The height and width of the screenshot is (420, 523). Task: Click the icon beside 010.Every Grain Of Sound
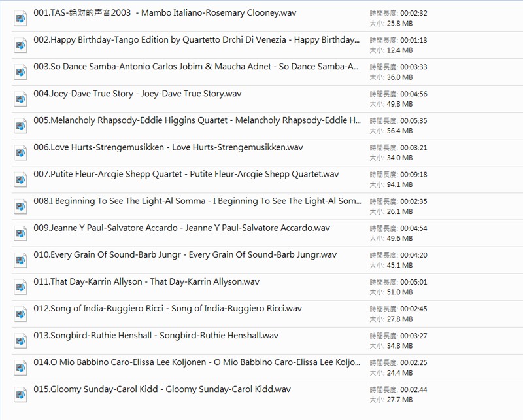[x=20, y=260]
